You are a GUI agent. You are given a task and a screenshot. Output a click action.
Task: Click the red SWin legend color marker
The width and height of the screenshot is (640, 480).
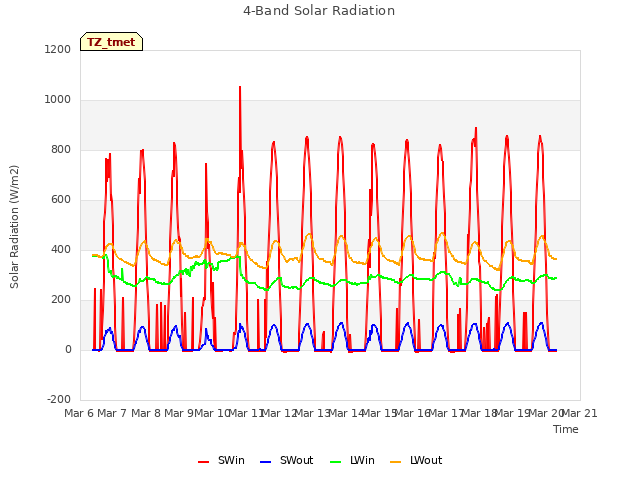[x=203, y=462]
